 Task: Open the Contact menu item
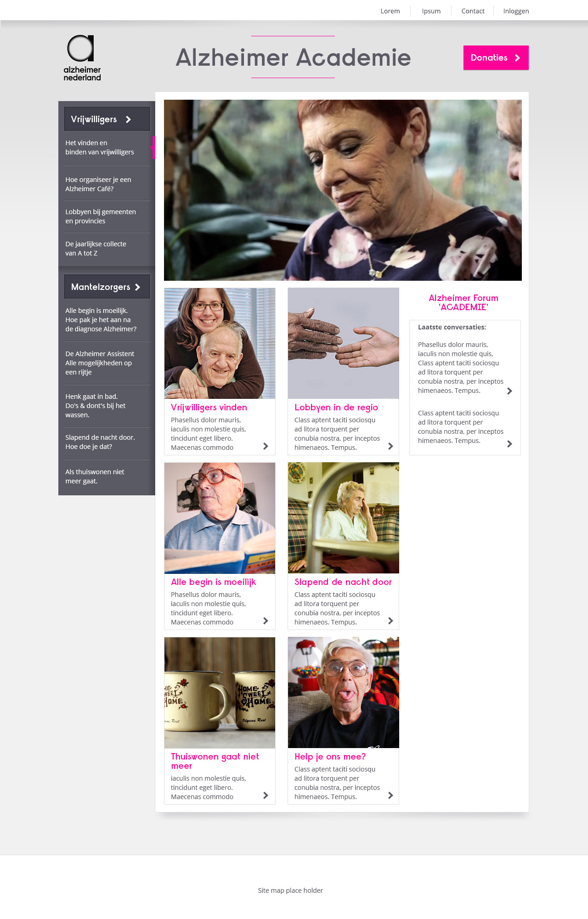pos(473,11)
